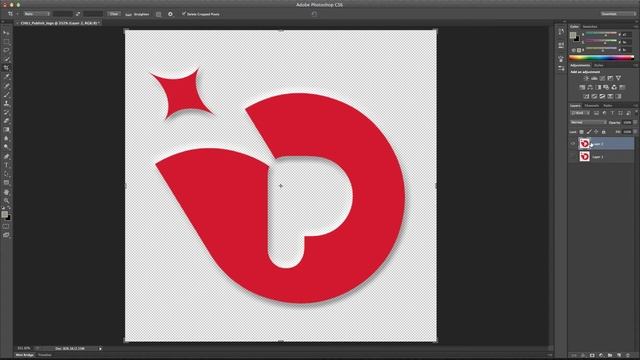640x360 pixels.
Task: Swap crop width and height values
Action: coord(78,14)
